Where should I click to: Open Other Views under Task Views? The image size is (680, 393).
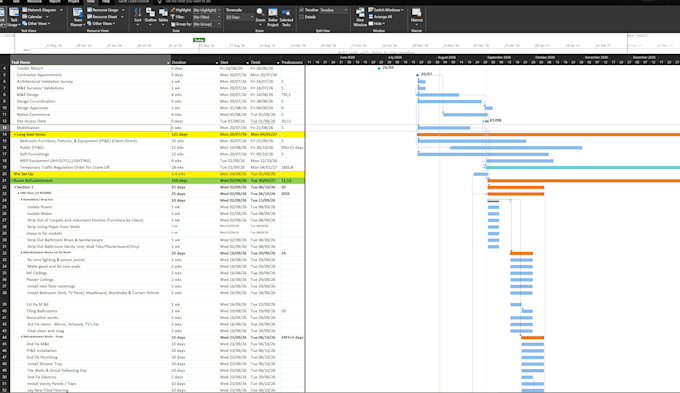36,23
